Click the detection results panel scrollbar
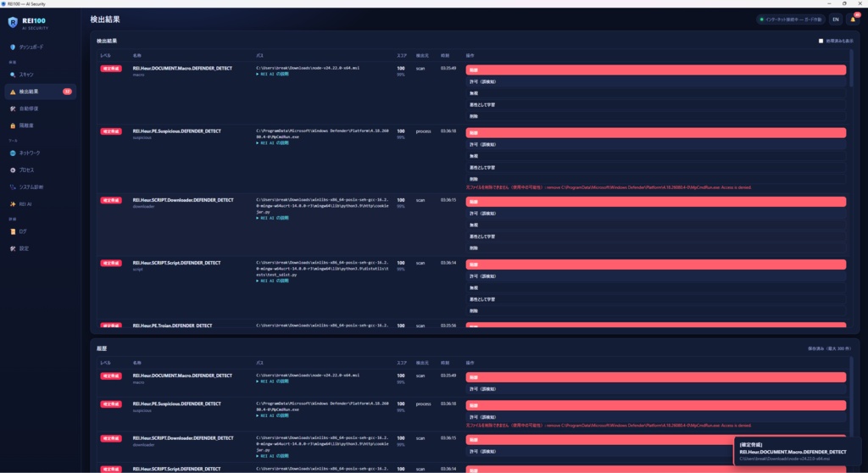Viewport: 868px width, 473px height. coord(851,68)
